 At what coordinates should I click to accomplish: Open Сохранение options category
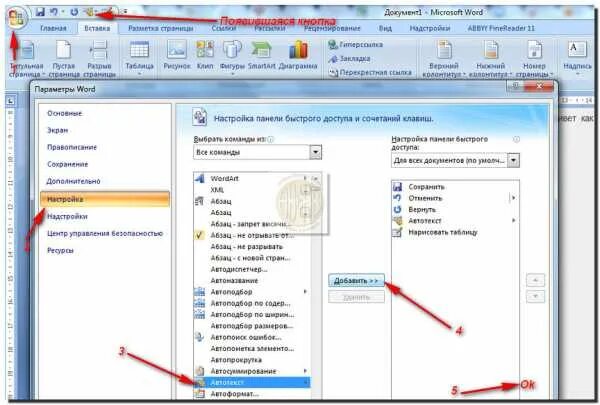(x=104, y=164)
